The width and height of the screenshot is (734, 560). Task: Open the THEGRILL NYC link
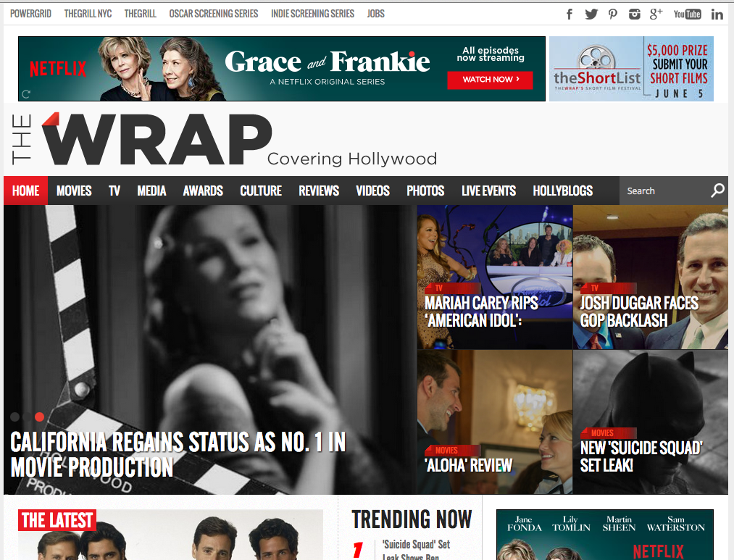point(88,14)
